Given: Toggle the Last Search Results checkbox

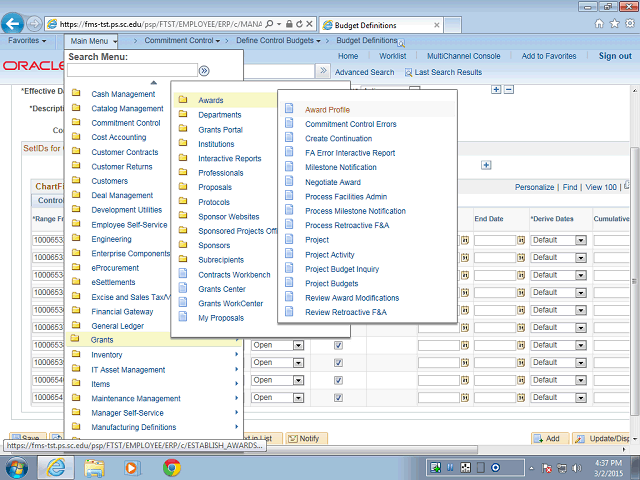Looking at the screenshot, I should coord(409,73).
